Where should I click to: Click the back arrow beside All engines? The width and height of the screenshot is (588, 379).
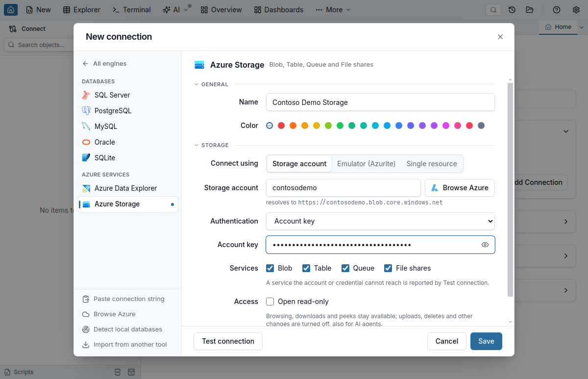(85, 63)
